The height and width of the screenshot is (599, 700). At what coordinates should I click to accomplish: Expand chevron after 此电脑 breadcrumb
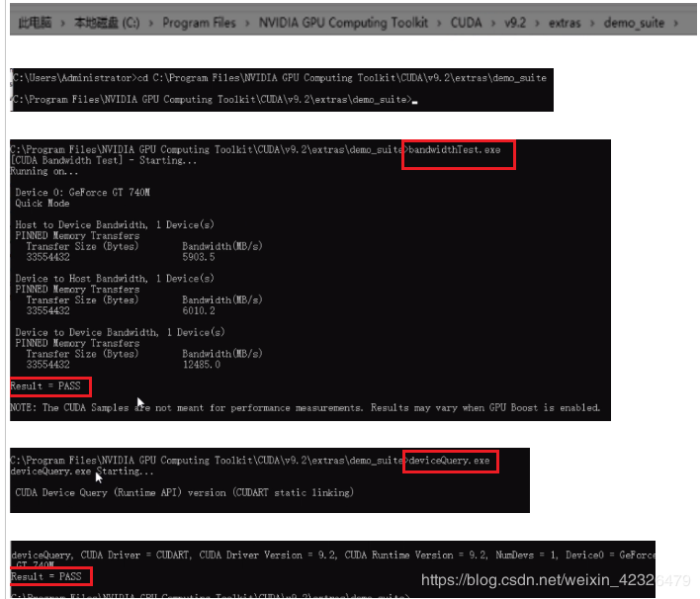tap(63, 23)
